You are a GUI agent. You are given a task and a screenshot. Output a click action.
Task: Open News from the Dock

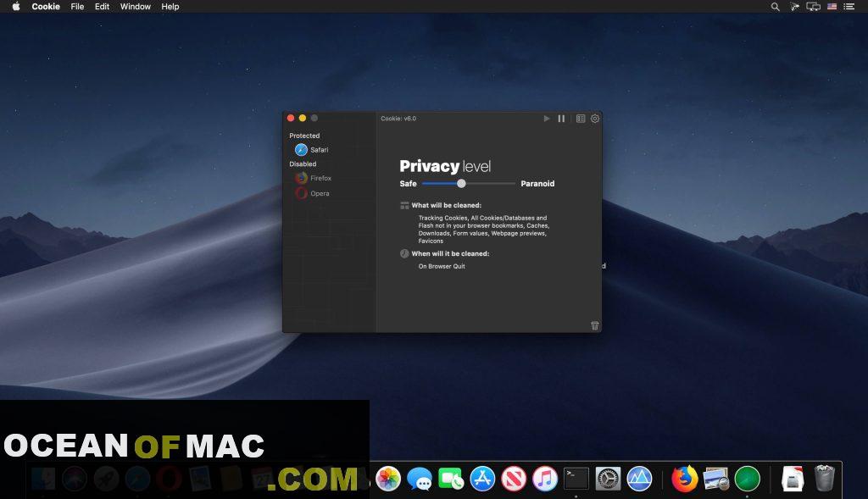[x=514, y=479]
